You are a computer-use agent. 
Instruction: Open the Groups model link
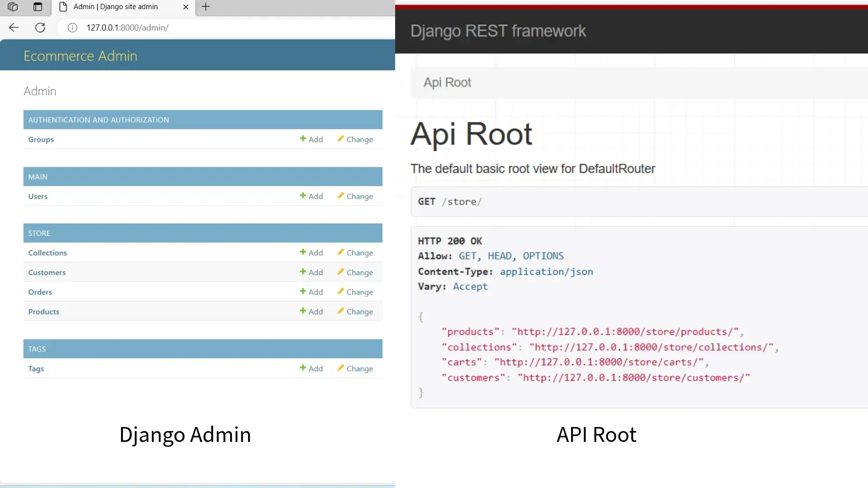pyautogui.click(x=41, y=140)
